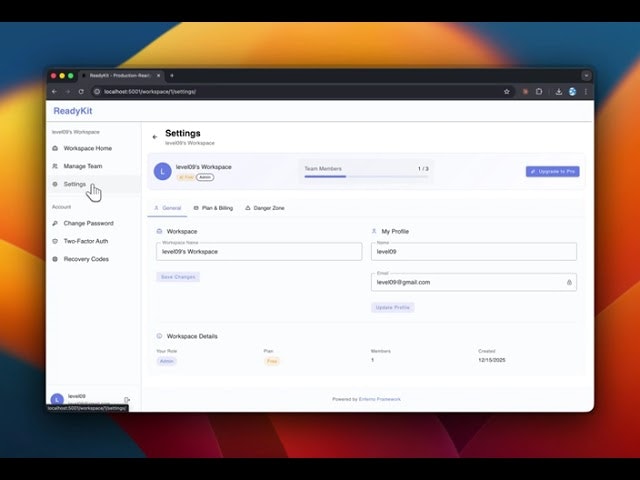This screenshot has width=640, height=480.
Task: Open the Chrome profile avatar
Action: coord(572,92)
